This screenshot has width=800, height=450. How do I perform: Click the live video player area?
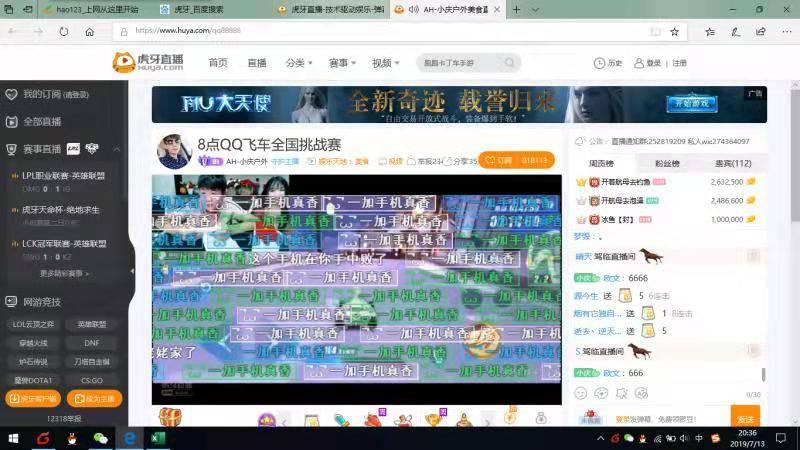coord(357,289)
